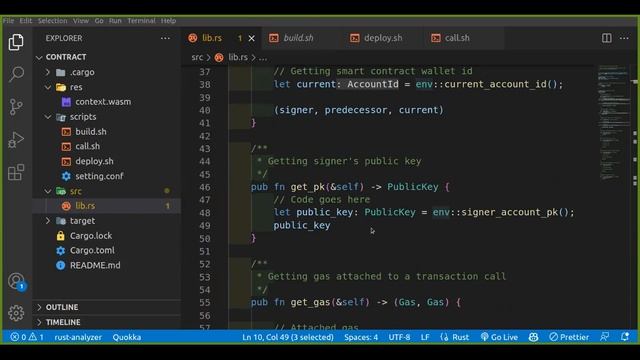Open the Terminal menu
The height and width of the screenshot is (360, 640).
pos(141,20)
